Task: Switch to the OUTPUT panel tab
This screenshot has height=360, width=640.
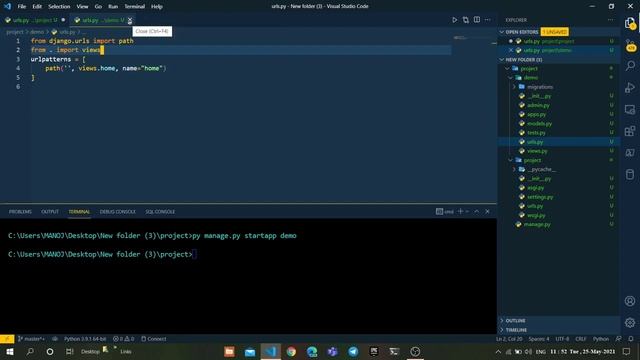Action: click(50, 212)
